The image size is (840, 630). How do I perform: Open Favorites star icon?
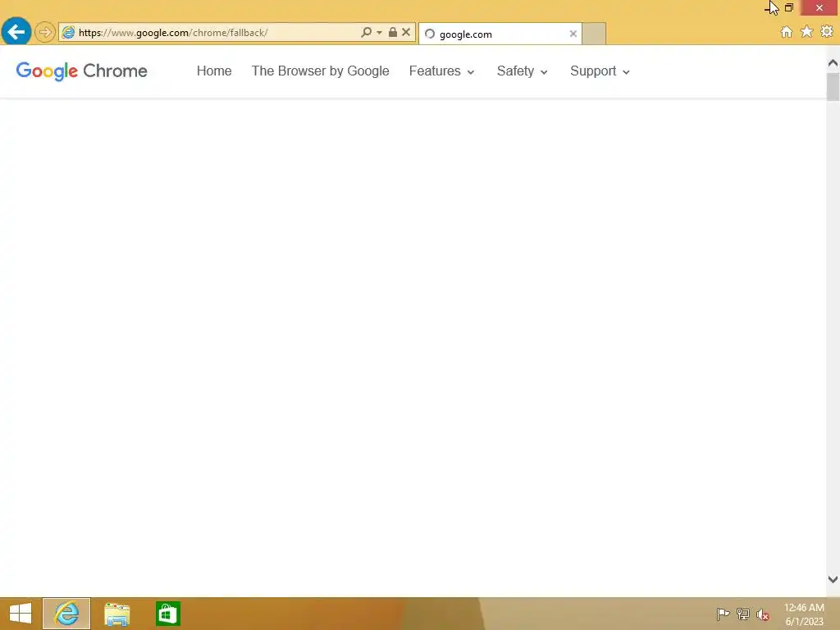coord(806,32)
